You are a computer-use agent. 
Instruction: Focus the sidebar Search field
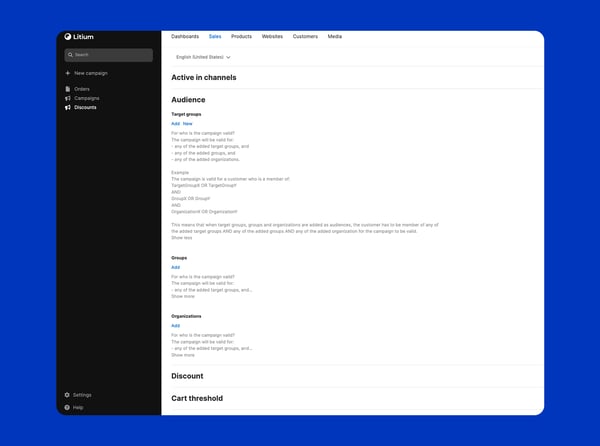click(109, 55)
